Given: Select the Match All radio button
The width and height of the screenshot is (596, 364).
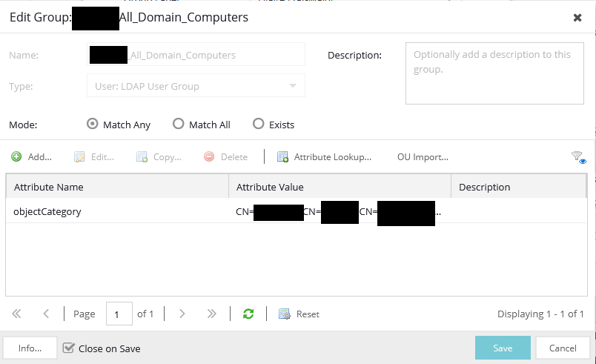Looking at the screenshot, I should point(178,125).
